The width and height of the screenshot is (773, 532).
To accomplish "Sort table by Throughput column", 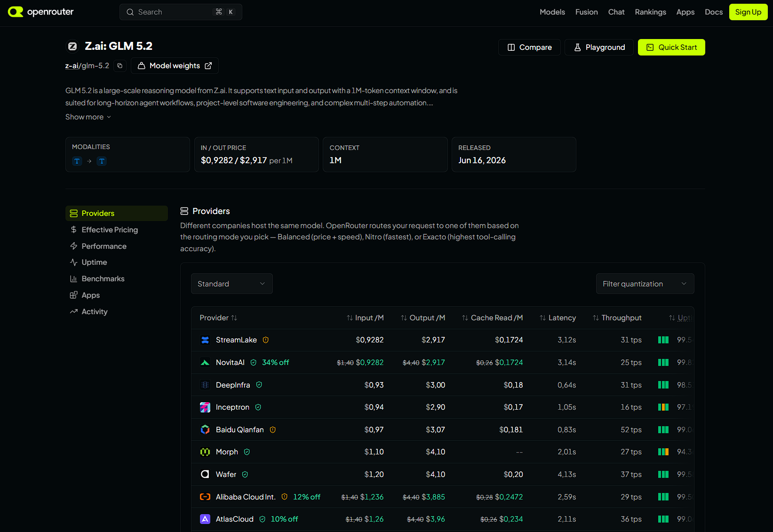I will pos(617,318).
